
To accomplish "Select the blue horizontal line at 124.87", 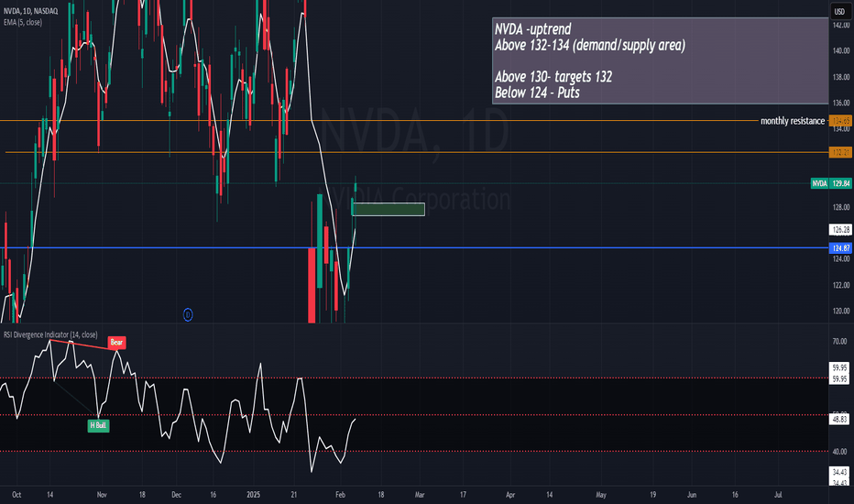I will [414, 248].
